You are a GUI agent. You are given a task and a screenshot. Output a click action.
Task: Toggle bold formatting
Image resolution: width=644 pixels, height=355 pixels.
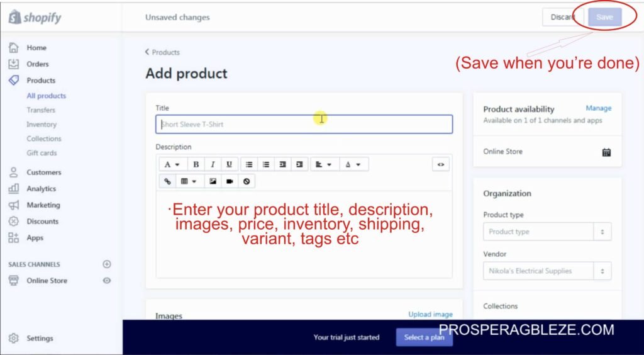point(196,164)
